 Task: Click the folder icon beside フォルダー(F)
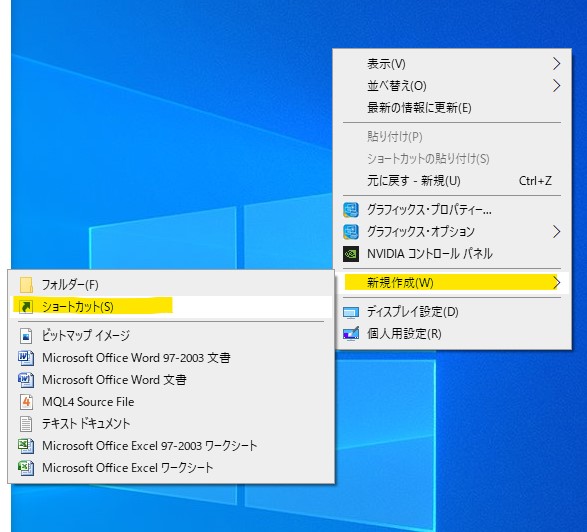click(x=26, y=285)
